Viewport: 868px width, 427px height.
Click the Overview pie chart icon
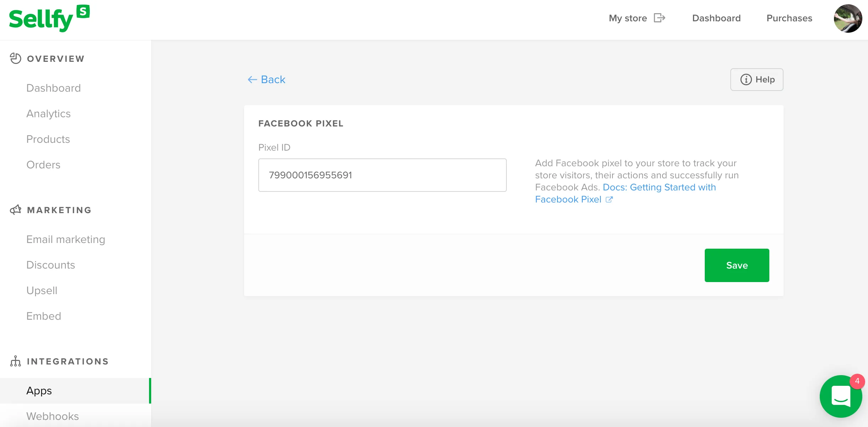click(x=16, y=58)
